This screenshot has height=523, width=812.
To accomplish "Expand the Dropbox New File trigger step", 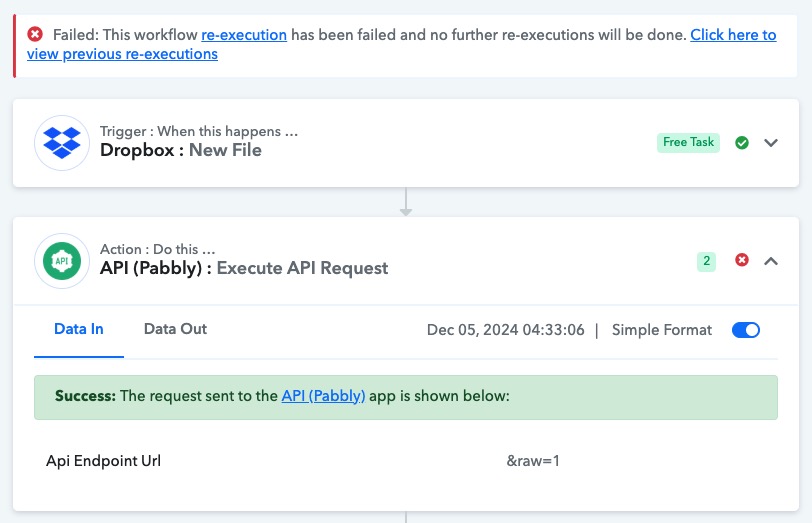I will point(771,142).
